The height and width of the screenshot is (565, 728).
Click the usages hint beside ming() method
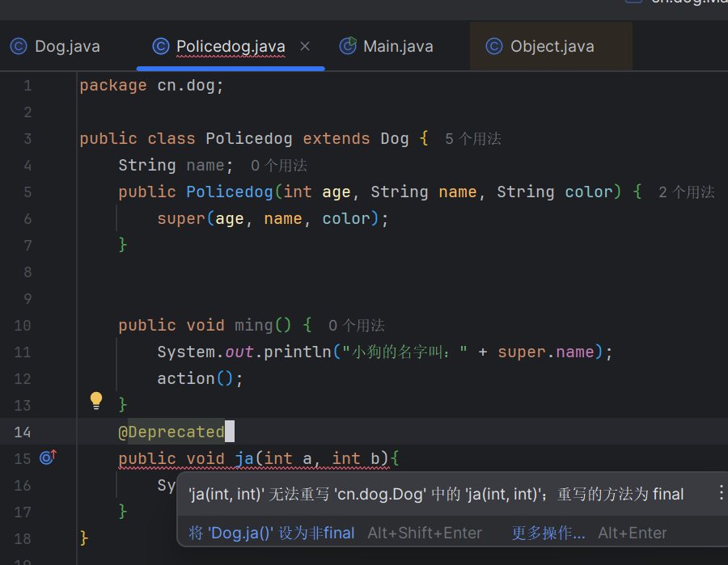click(x=356, y=326)
